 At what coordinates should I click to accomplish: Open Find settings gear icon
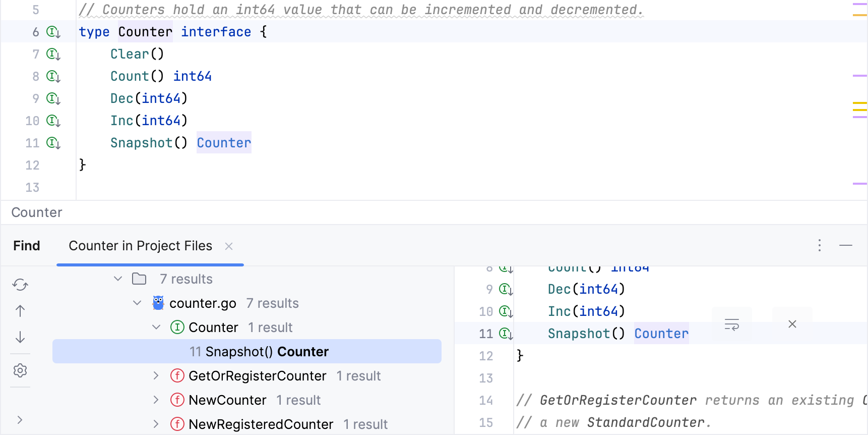coord(20,370)
